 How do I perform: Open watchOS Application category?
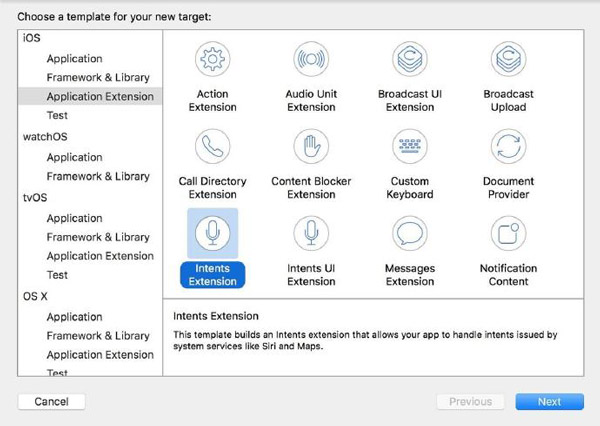pos(74,157)
